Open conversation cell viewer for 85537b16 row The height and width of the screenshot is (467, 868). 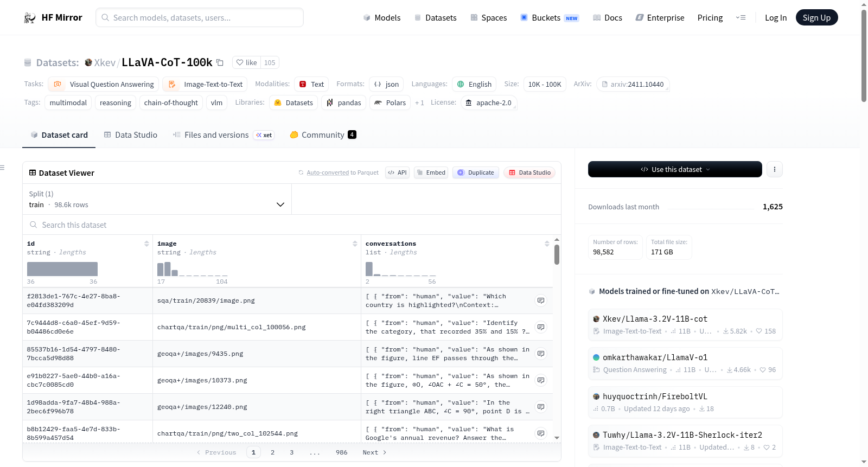click(541, 354)
